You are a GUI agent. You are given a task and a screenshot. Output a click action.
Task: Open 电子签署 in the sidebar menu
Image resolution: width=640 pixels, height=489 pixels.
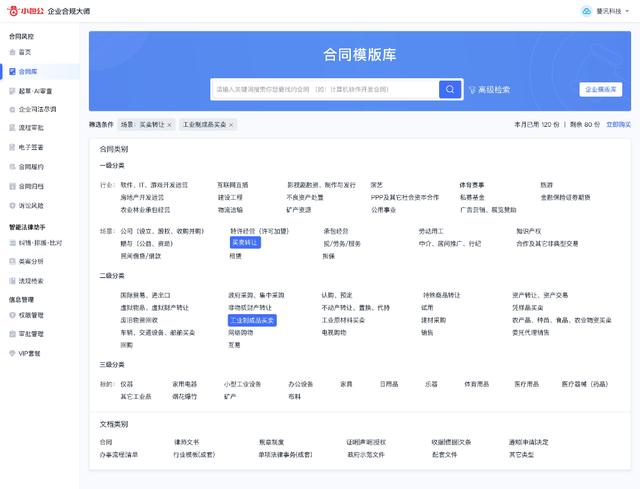(31, 147)
